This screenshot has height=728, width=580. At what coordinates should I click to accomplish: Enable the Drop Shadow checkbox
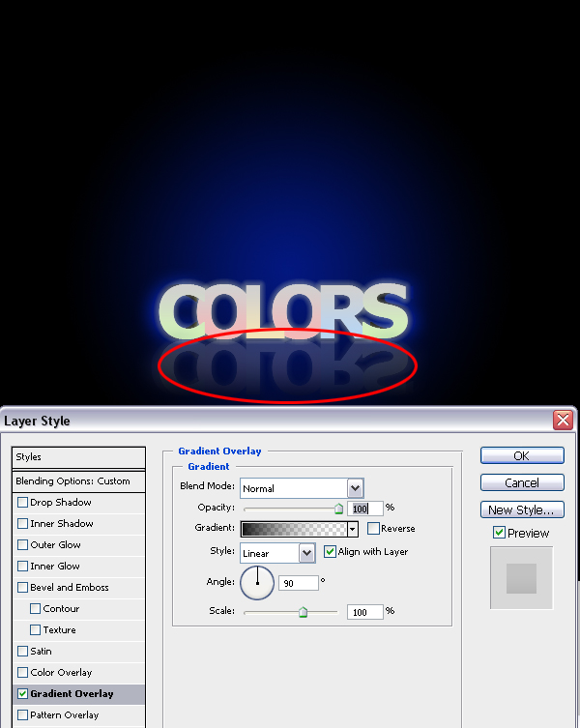pos(22,503)
